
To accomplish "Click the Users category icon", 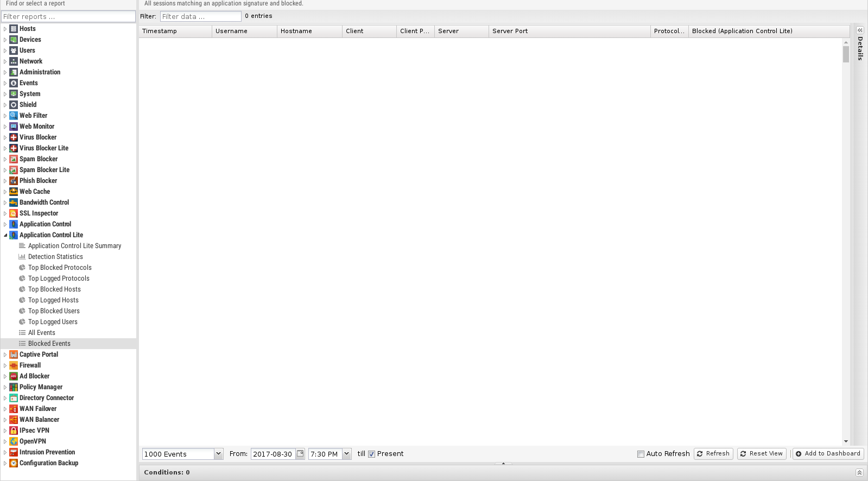I will (14, 50).
